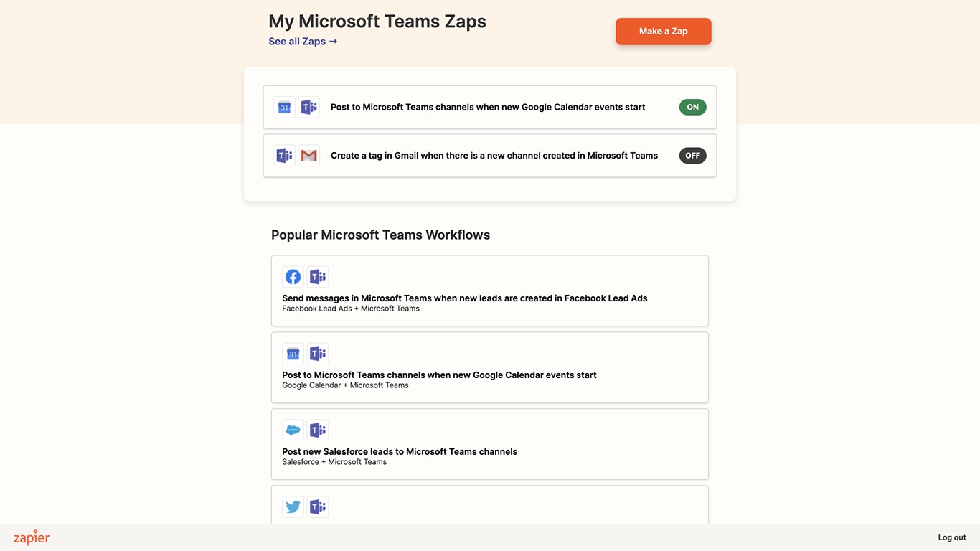The height and width of the screenshot is (551, 980).
Task: Open the Zap titled Post to Microsoft Teams channels
Action: pyautogui.click(x=488, y=108)
